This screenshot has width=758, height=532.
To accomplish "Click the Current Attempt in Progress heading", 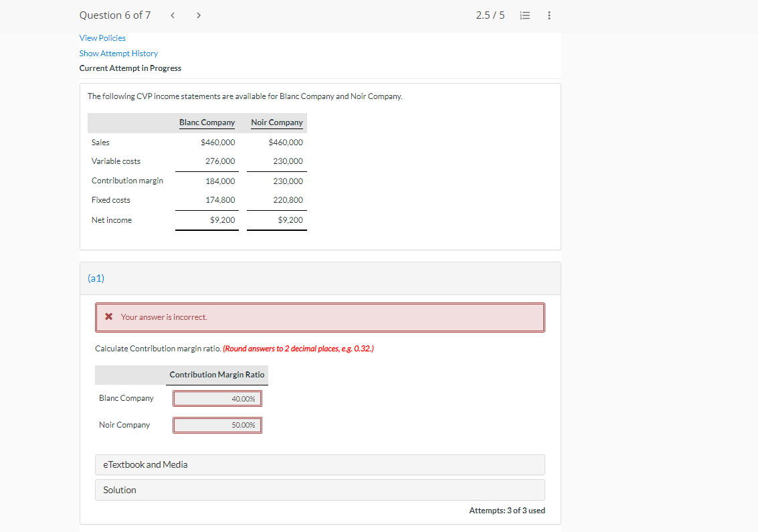I will tap(130, 69).
